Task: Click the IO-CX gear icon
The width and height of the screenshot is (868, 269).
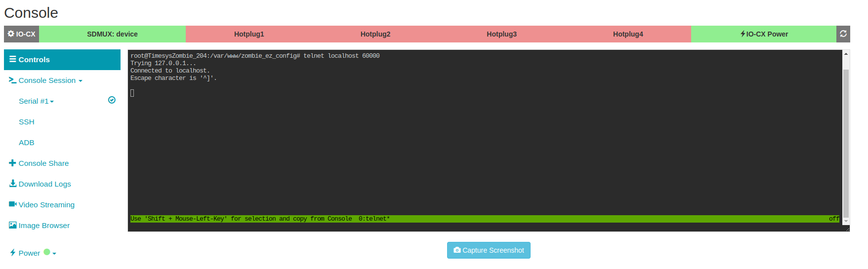Action: pyautogui.click(x=11, y=34)
